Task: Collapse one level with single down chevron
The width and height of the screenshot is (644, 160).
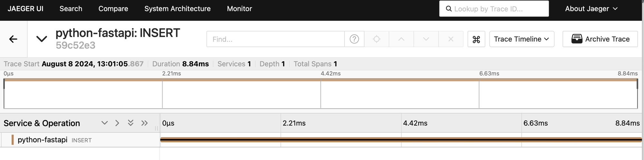Action: pyautogui.click(x=104, y=123)
